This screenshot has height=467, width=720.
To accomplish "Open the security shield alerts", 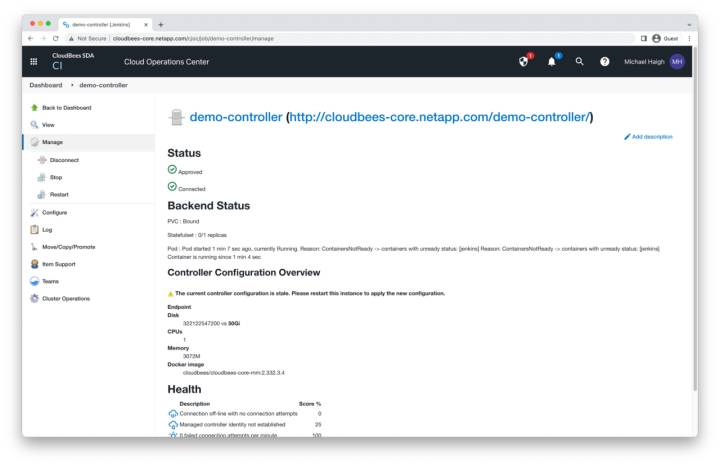I will click(524, 61).
